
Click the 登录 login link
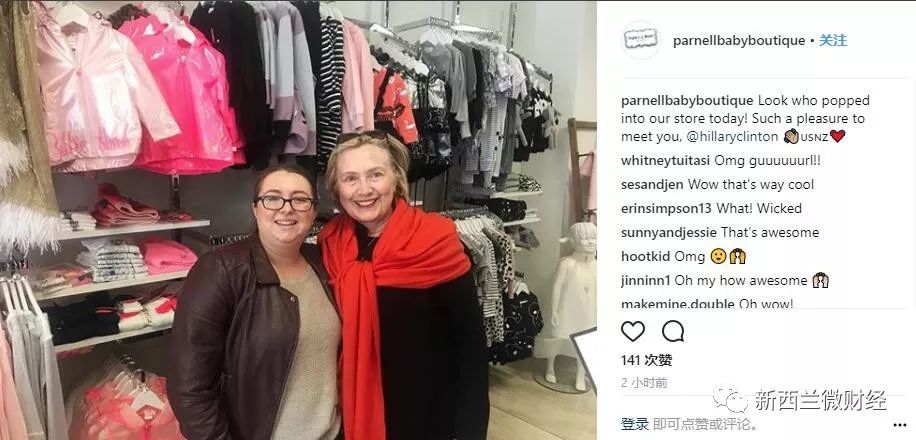634,424
